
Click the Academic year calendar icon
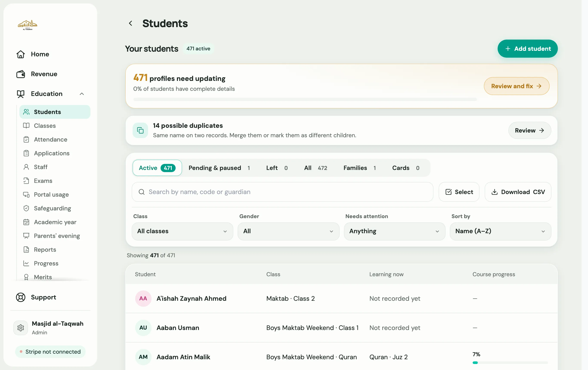point(26,222)
